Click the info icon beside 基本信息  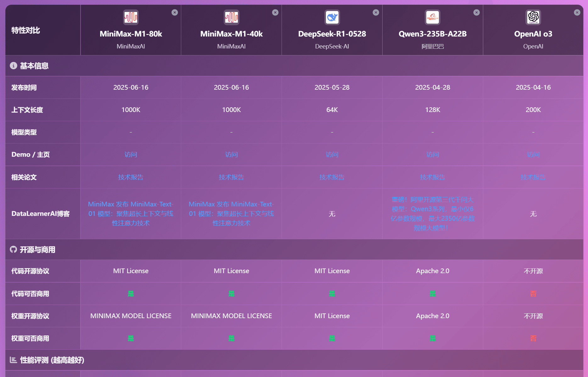[14, 65]
